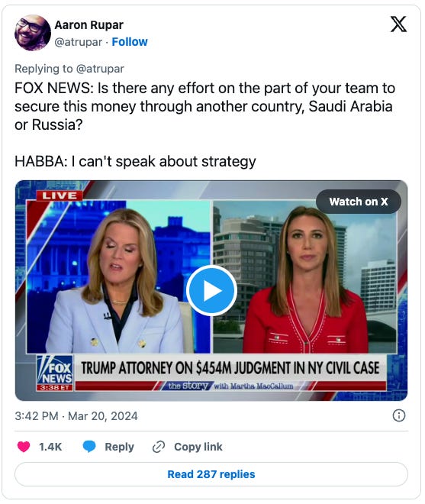This screenshot has width=425, height=504.
Task: Open the @atrupar handle under name
Action: coord(79,42)
